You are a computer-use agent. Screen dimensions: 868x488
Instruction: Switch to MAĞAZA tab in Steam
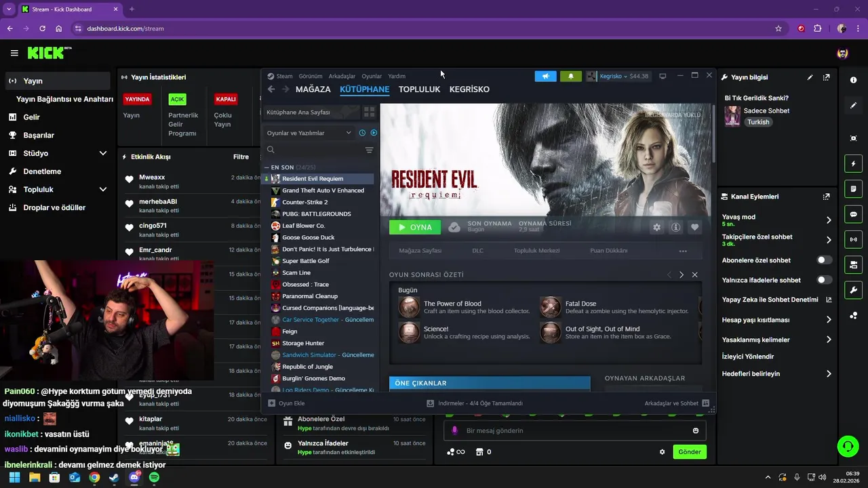(313, 89)
